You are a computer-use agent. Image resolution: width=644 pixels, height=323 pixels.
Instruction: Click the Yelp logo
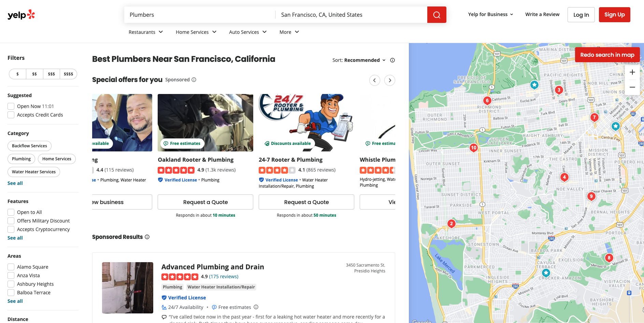click(x=21, y=14)
